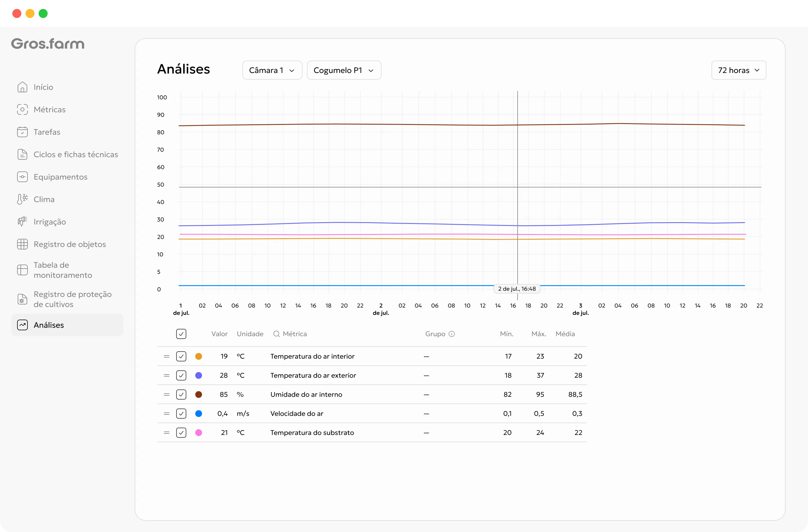This screenshot has height=532, width=808.
Task: Open the Tarefas calendar icon
Action: (22, 132)
